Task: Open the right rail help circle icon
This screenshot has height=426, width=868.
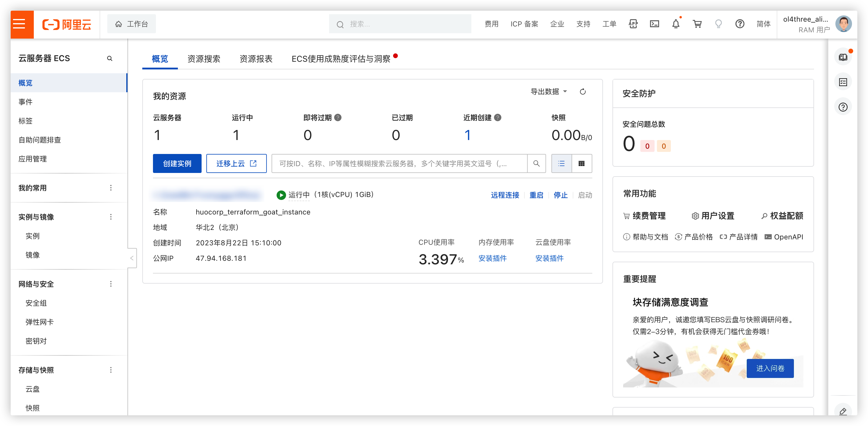Action: click(843, 107)
